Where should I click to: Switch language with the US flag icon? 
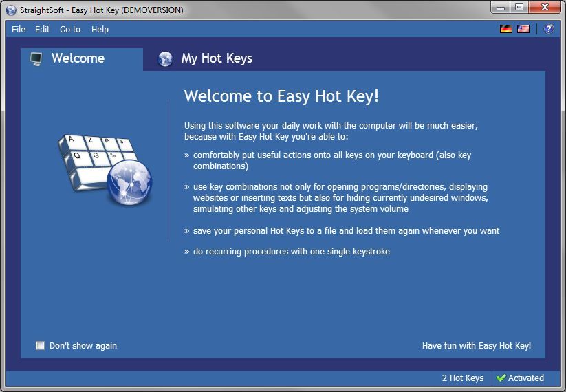pyautogui.click(x=523, y=29)
